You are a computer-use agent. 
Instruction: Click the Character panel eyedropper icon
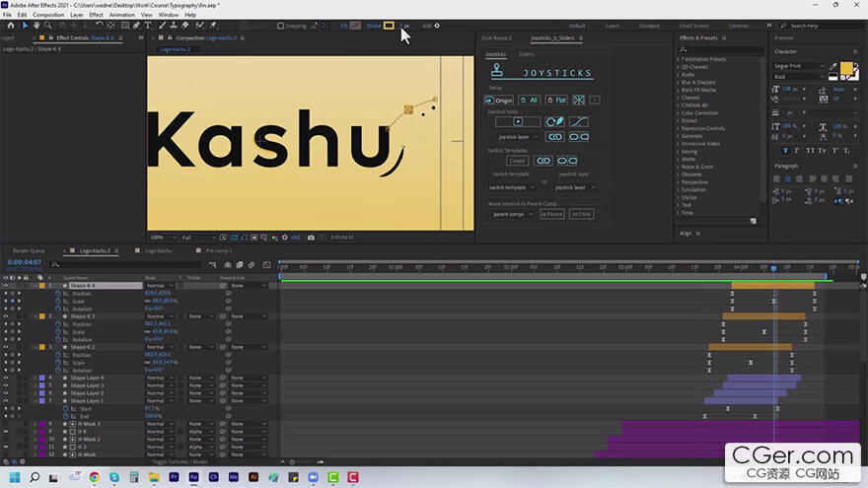834,66
